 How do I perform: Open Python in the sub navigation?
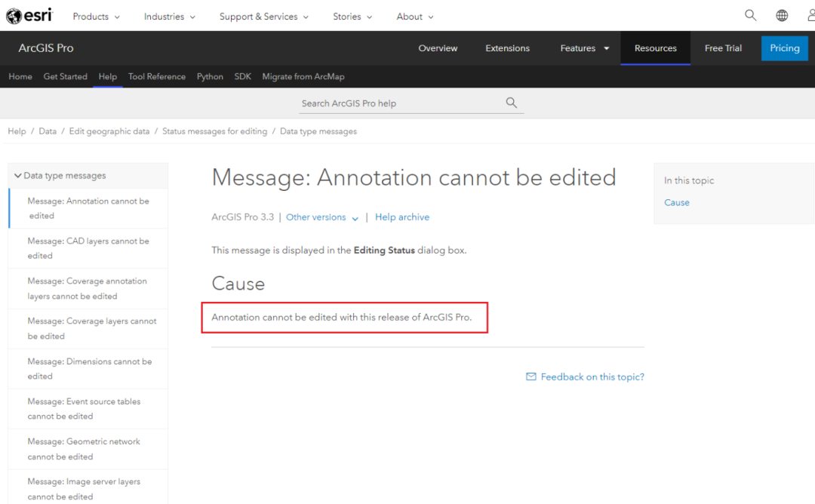coord(210,76)
